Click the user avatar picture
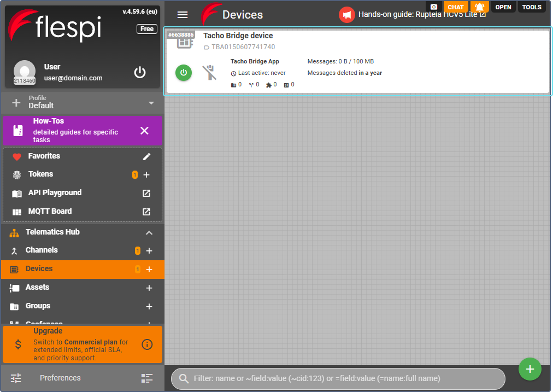Viewport: 553px width, 392px height. (25, 72)
